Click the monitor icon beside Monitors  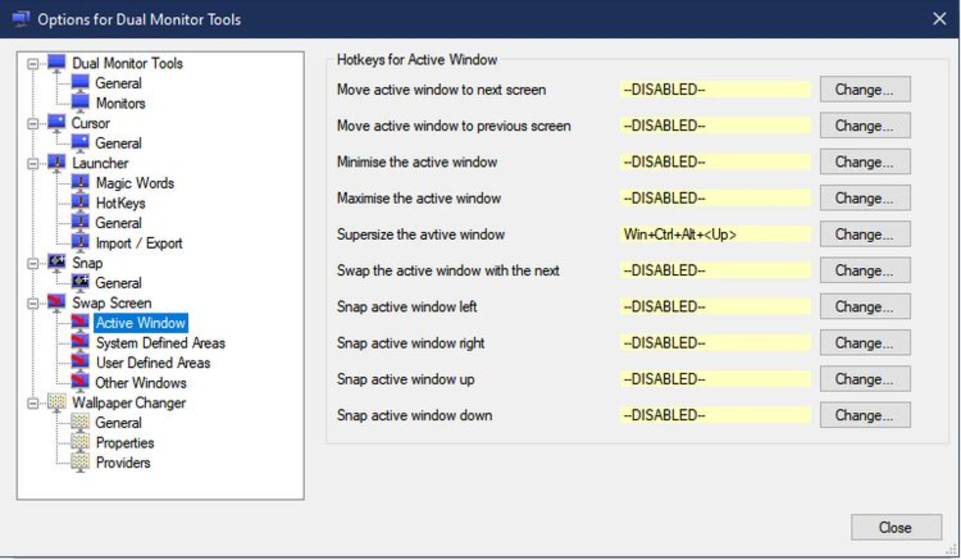coord(80,103)
